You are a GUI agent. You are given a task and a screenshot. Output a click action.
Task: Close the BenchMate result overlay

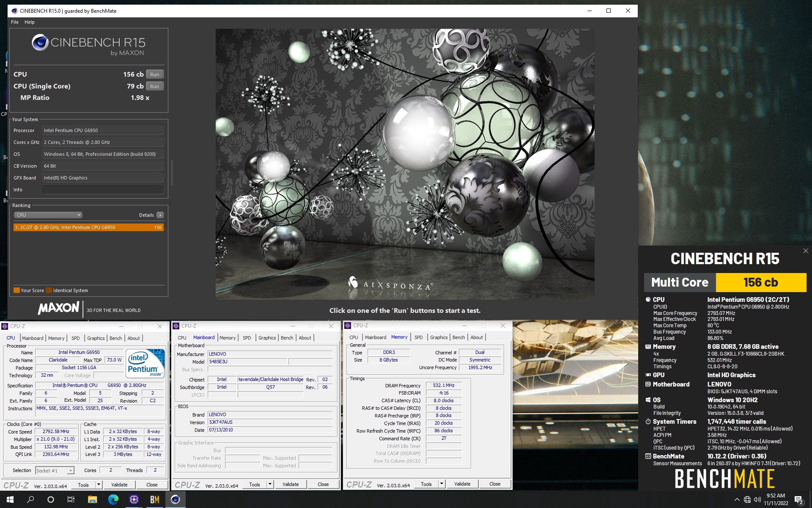click(x=805, y=251)
